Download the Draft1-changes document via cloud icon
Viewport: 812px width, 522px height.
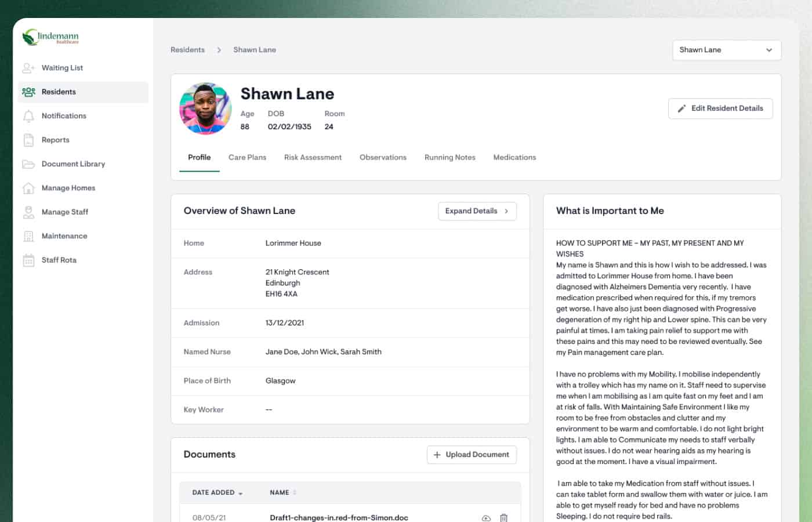click(486, 518)
